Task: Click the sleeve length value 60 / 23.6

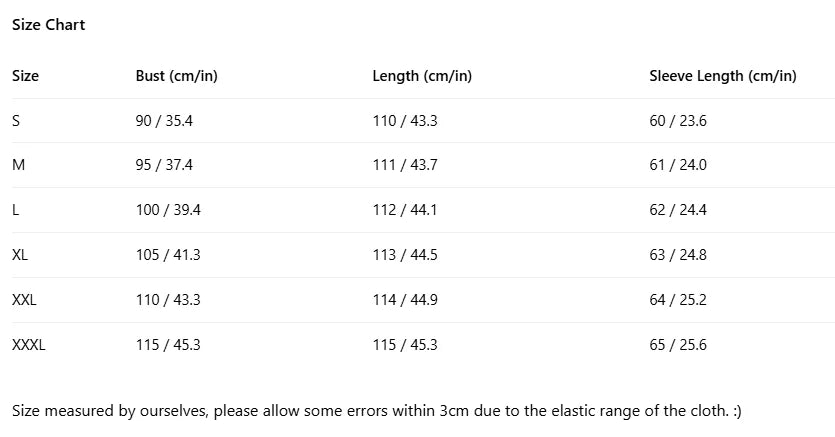Action: pos(677,121)
